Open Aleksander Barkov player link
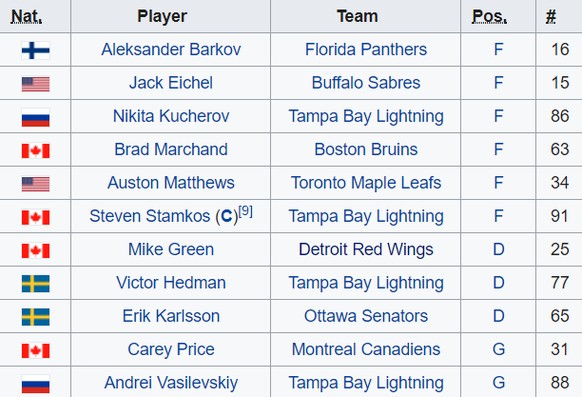582x397 pixels. (171, 49)
